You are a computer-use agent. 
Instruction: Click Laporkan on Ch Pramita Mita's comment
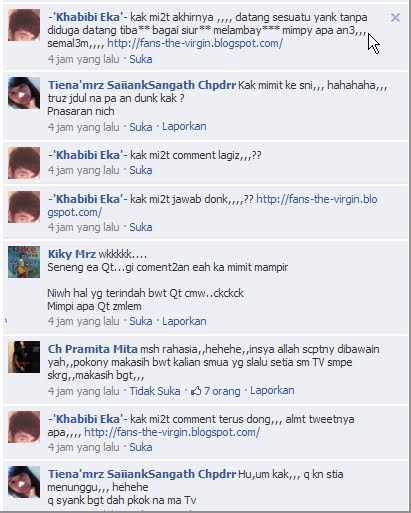point(272,390)
